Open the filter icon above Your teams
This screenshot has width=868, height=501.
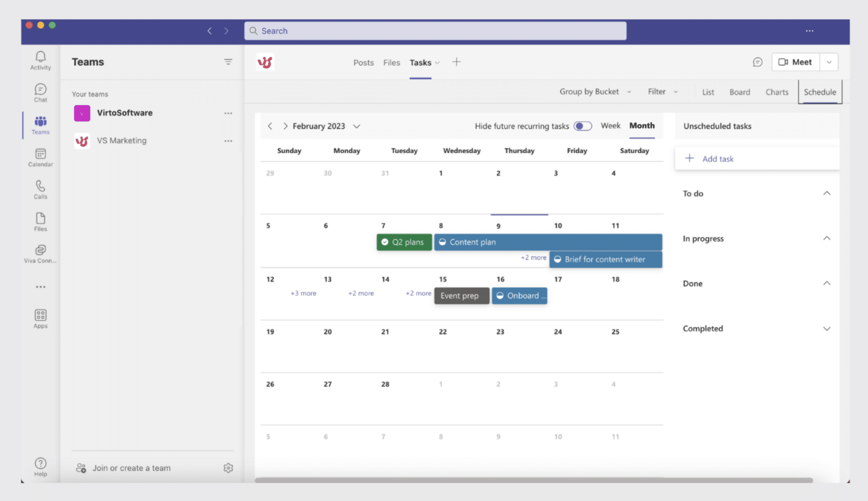coord(228,62)
